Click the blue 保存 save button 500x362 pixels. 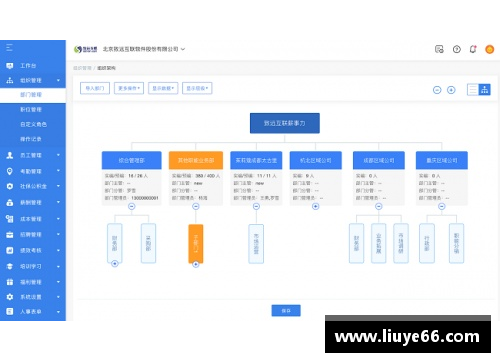(286, 311)
